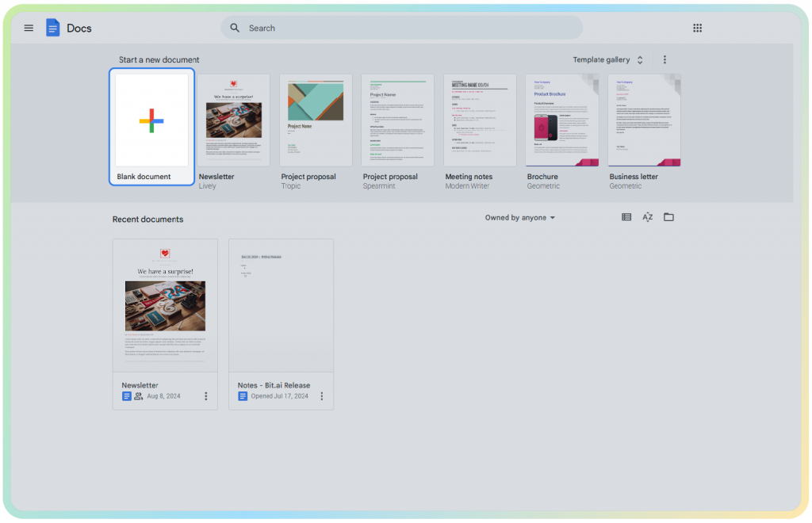Focus the Search input field

402,28
